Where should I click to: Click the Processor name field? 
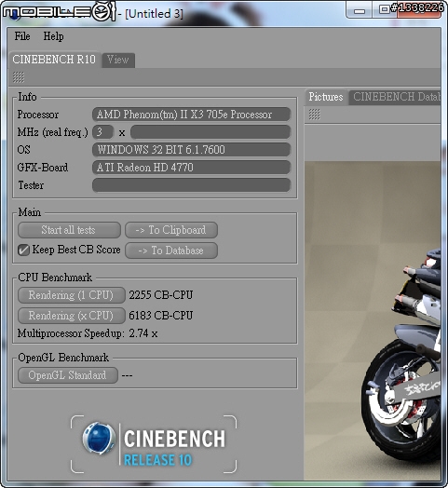pos(191,115)
